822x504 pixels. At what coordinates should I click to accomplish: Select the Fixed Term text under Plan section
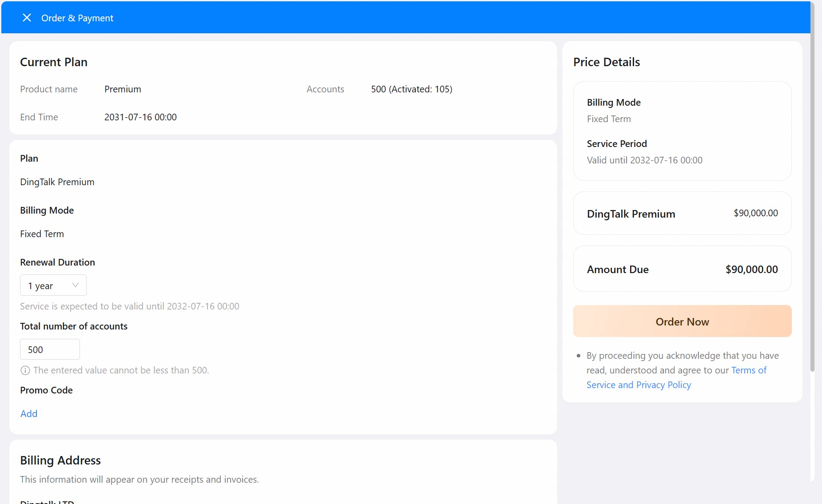[42, 234]
